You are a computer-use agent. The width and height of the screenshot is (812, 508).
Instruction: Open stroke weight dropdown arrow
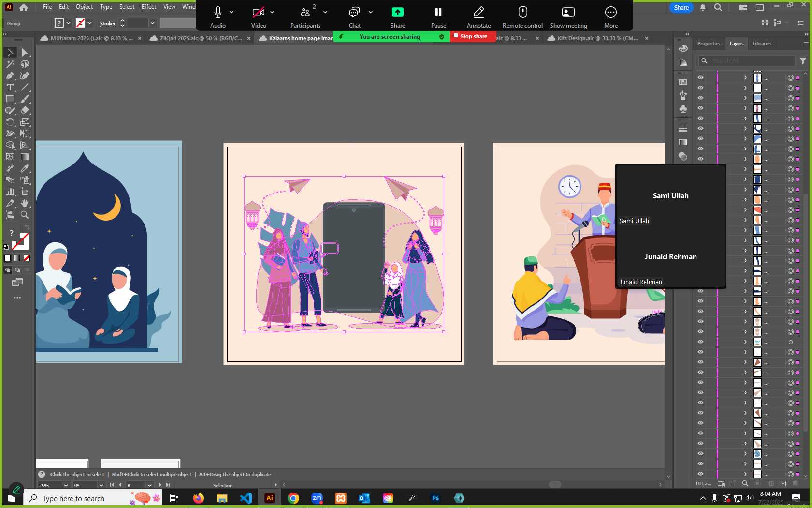(x=152, y=23)
